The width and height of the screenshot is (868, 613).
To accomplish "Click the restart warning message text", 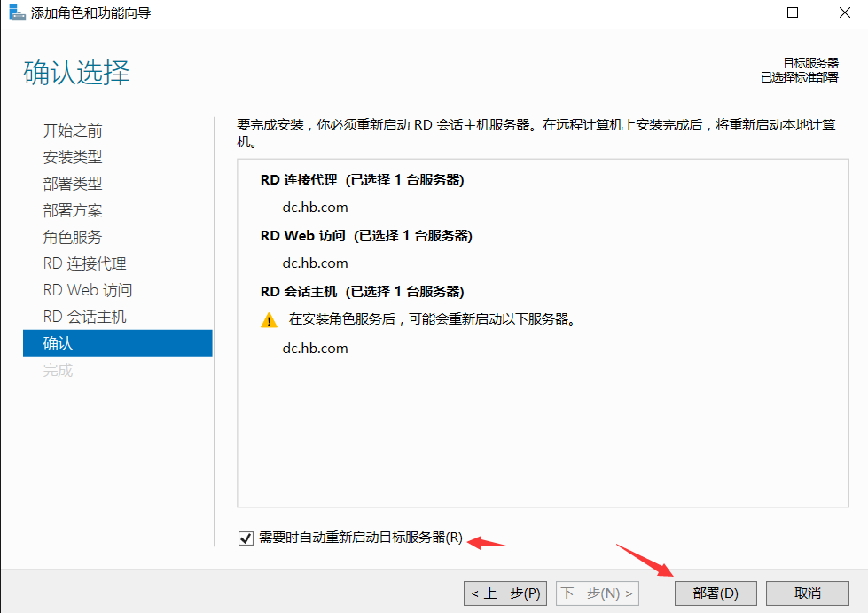I will click(x=433, y=319).
